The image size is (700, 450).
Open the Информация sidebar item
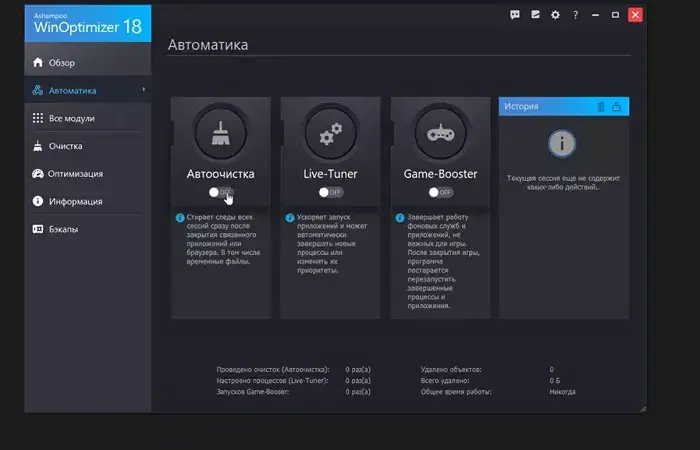76,201
